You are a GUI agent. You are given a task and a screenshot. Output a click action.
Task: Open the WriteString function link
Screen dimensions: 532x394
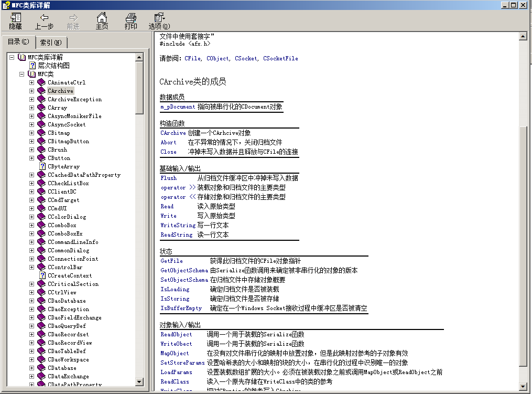pos(178,225)
